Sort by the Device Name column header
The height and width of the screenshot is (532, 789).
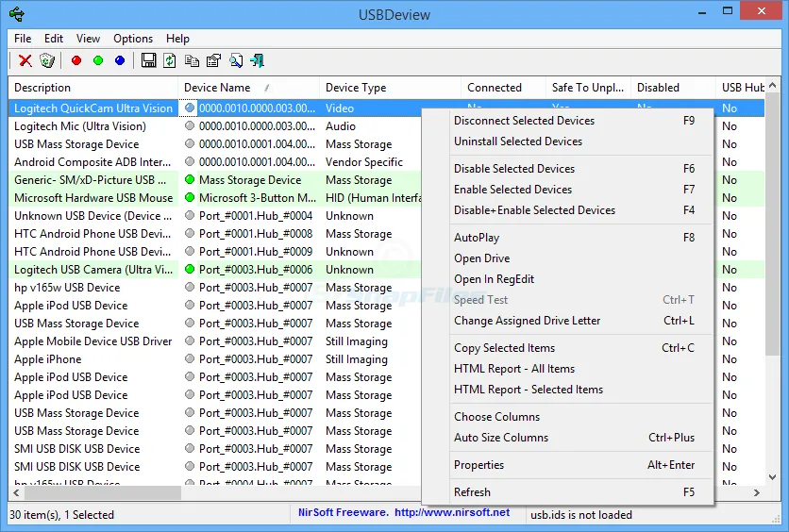coord(217,88)
